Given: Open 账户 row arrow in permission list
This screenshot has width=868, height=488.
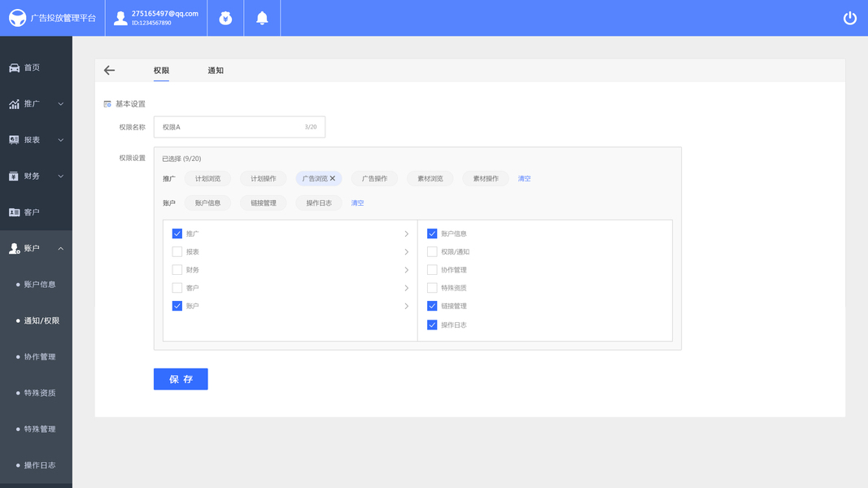Looking at the screenshot, I should (406, 306).
